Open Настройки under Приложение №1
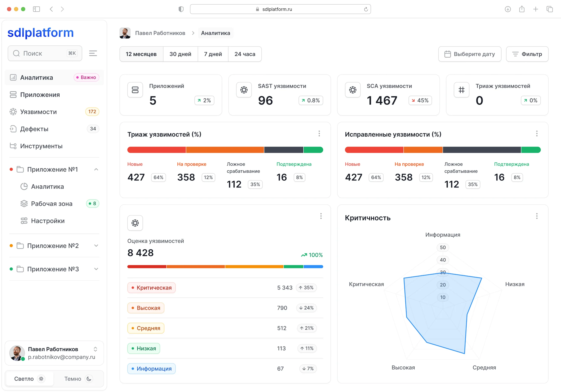The width and height of the screenshot is (561, 392). 48,221
